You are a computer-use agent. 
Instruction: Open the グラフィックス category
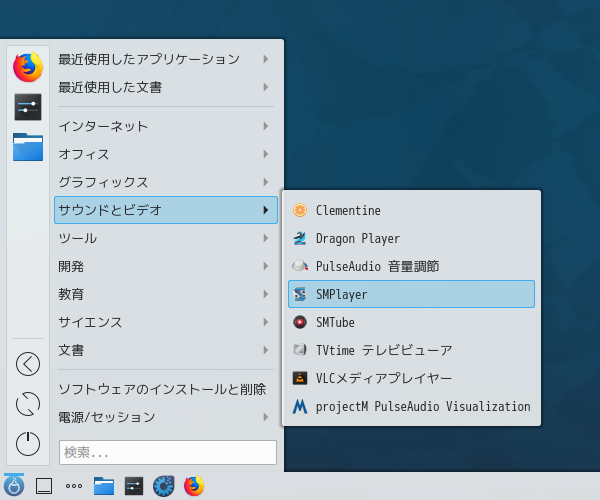(166, 182)
